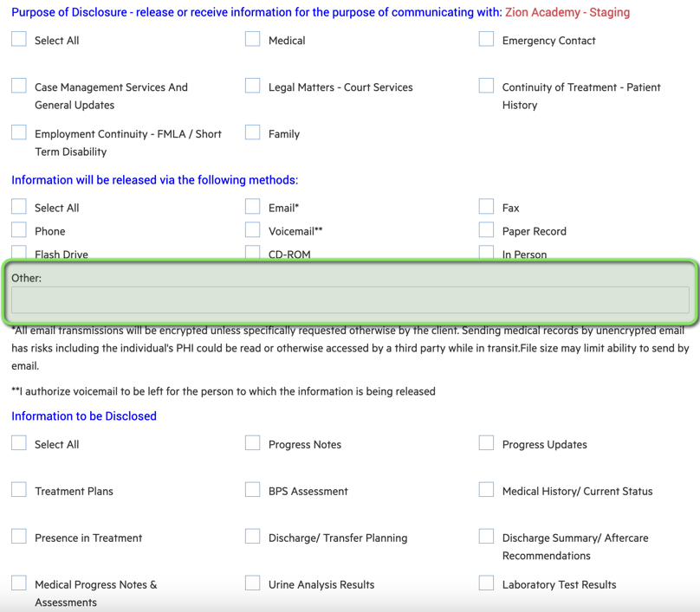700x612 pixels.
Task: Check Select All under Purpose of Disclosure
Action: click(x=19, y=39)
